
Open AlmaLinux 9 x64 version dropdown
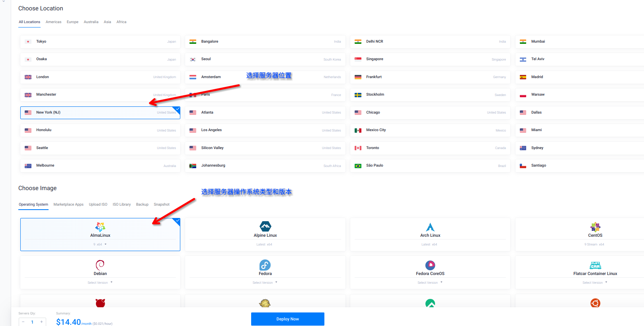point(100,244)
